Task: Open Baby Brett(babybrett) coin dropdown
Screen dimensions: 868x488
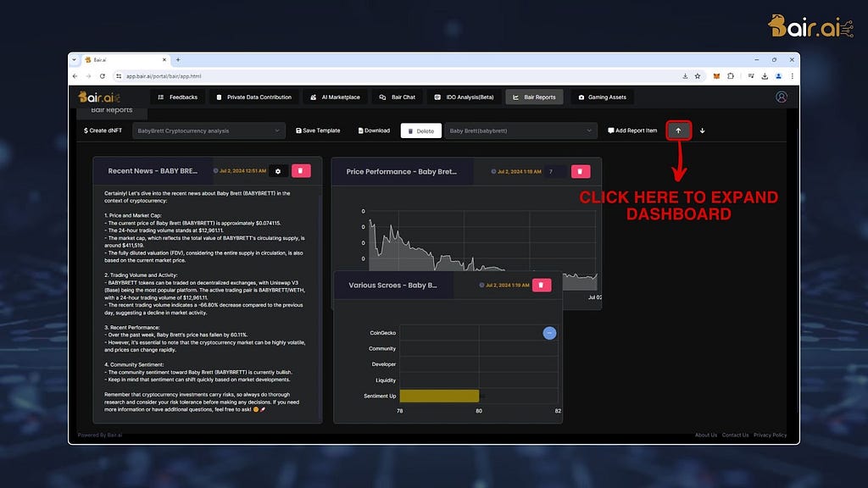Action: point(520,130)
